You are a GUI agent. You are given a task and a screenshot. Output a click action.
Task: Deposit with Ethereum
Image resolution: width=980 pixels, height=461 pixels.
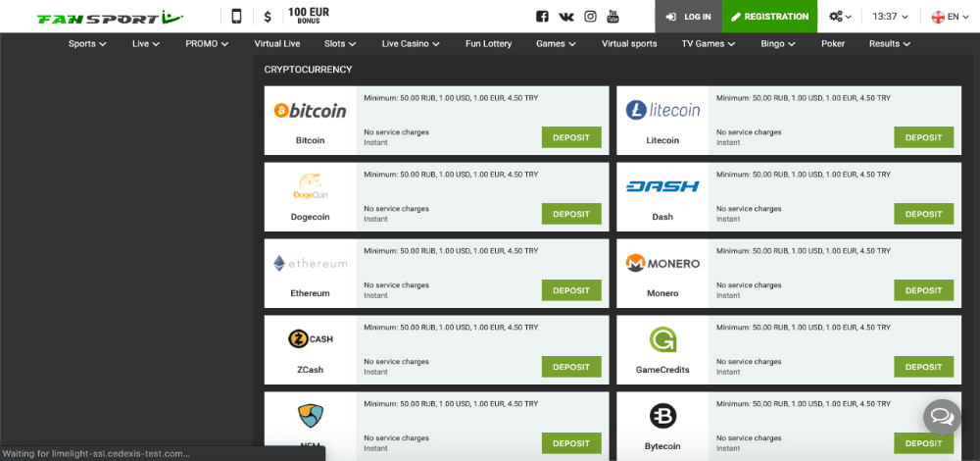pos(571,290)
